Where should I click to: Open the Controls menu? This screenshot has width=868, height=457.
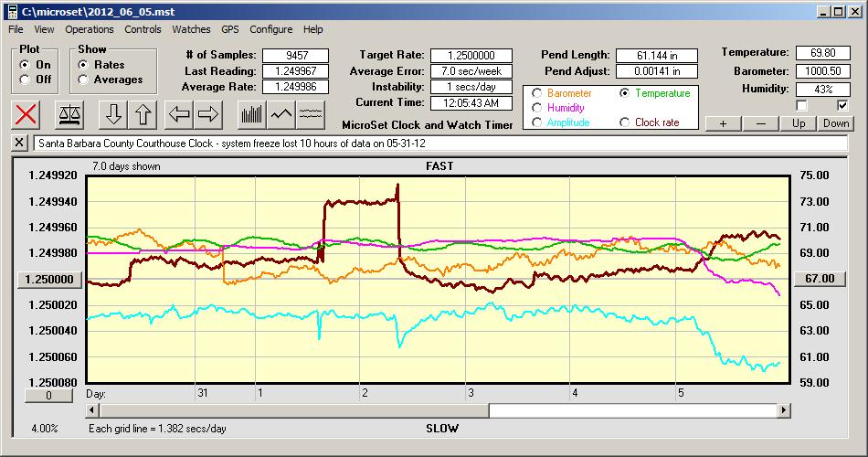[143, 29]
